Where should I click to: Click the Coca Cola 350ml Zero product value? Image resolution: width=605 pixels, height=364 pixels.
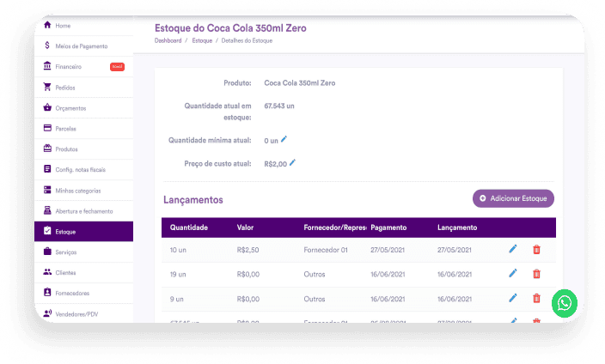click(x=299, y=83)
